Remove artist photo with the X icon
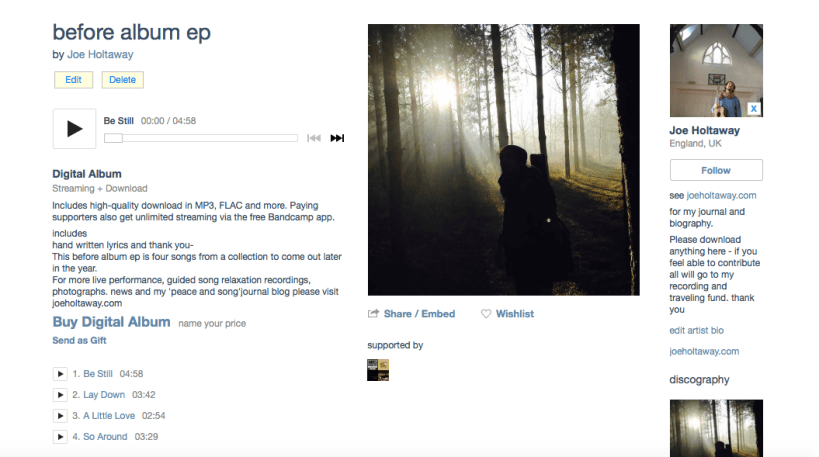819x457 pixels. click(x=753, y=109)
